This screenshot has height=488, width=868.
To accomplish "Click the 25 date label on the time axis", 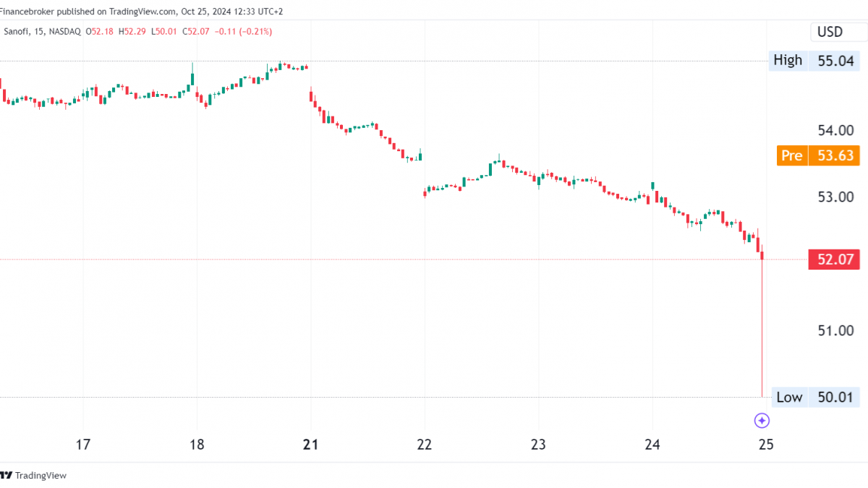I will point(766,444).
